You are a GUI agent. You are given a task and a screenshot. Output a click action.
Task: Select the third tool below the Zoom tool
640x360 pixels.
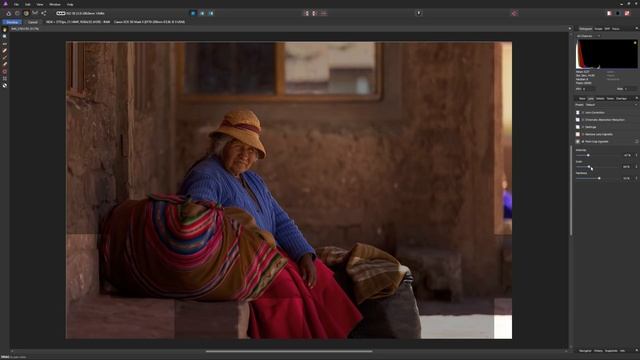coord(5,44)
